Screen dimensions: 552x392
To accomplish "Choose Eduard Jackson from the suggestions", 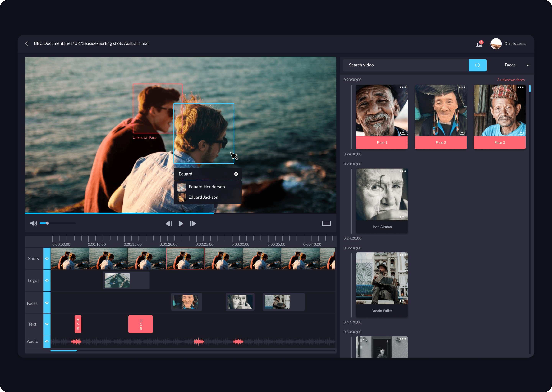I will pyautogui.click(x=203, y=197).
